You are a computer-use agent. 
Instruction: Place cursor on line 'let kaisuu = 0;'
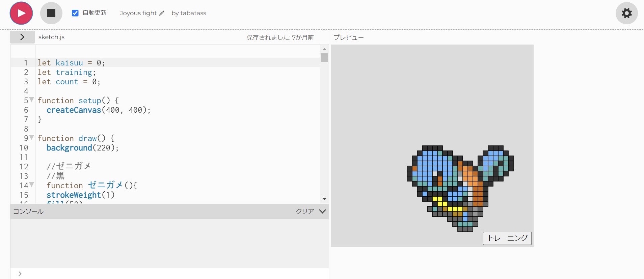coord(71,63)
